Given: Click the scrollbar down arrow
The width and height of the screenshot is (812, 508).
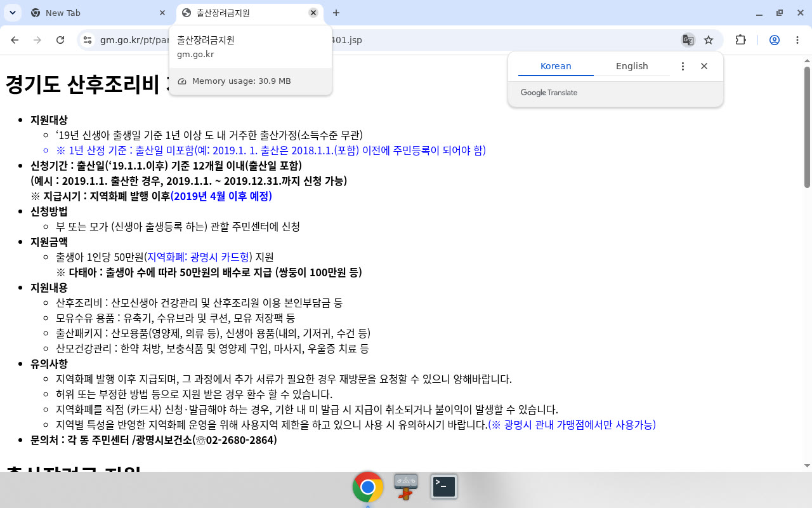Looking at the screenshot, I should pyautogui.click(x=807, y=465).
